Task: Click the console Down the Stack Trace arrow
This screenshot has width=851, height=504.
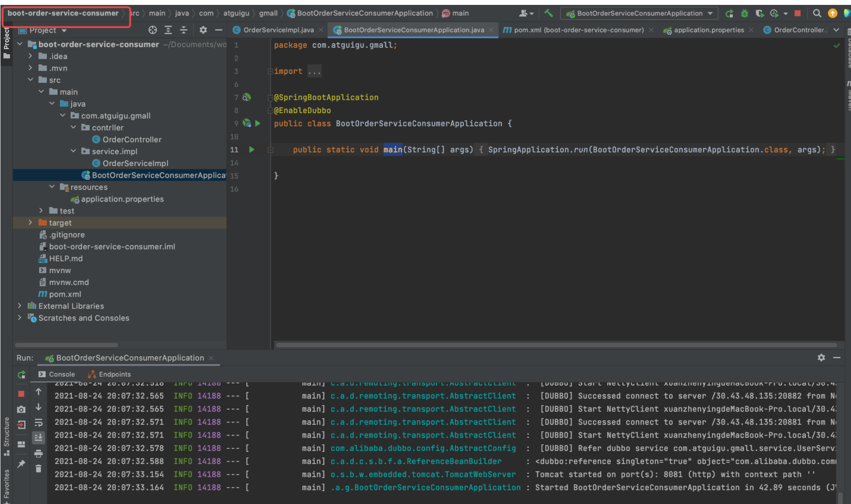Action: pos(39,407)
